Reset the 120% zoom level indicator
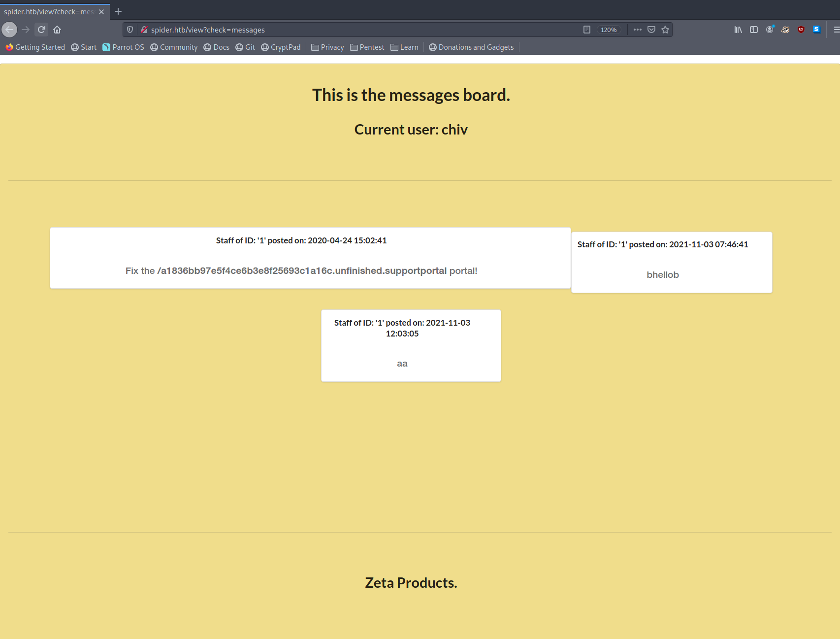 coord(609,30)
